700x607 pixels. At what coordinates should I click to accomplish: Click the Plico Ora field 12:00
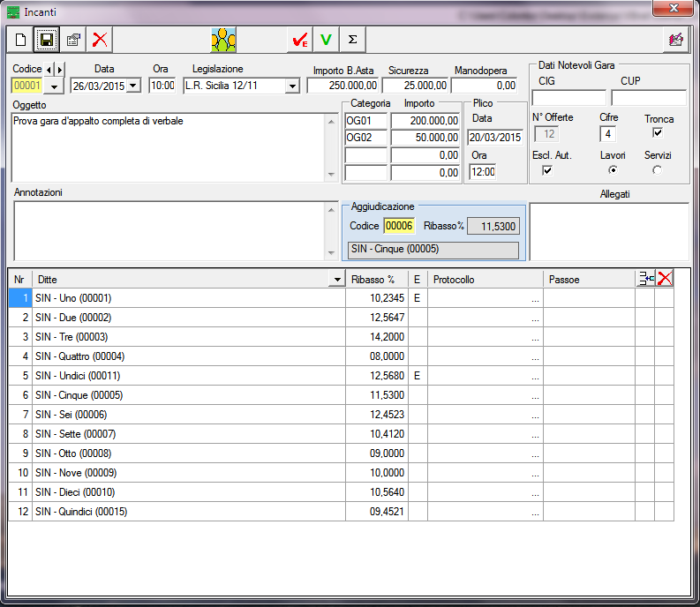tap(483, 172)
